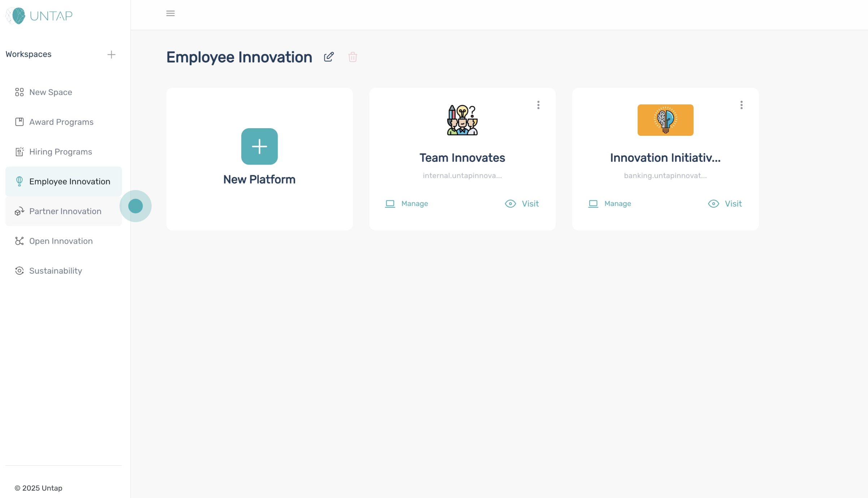The image size is (868, 498).
Task: Open three-dot menu on Team Innovates card
Action: 538,105
